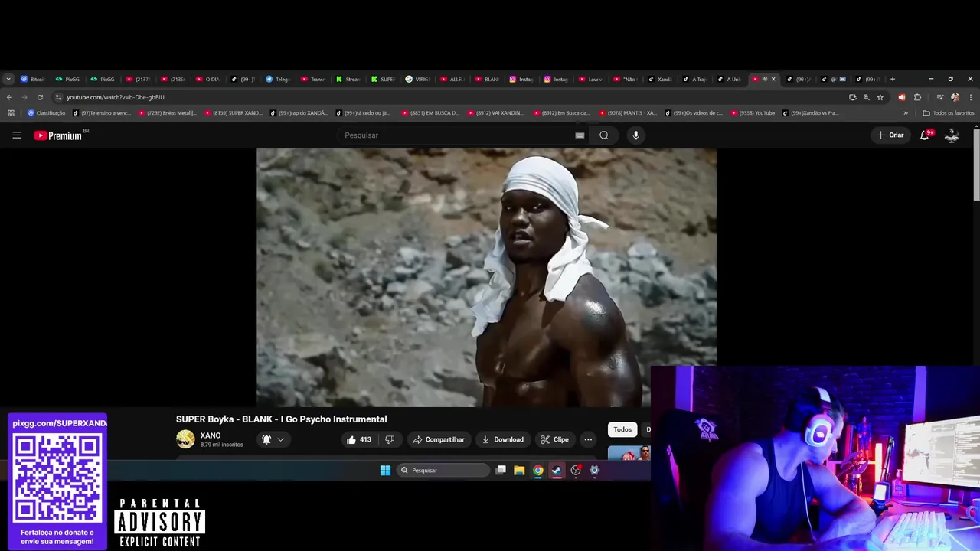
Task: Open Steam from the taskbar
Action: click(557, 471)
